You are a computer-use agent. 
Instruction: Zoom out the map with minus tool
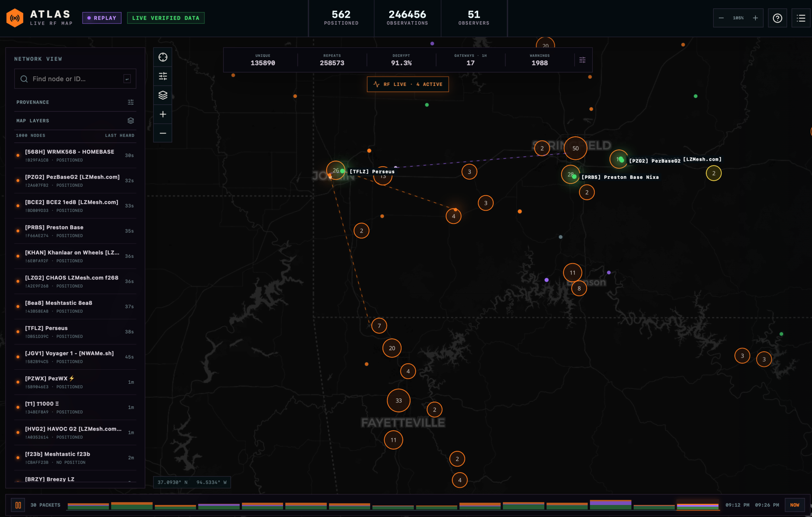point(163,133)
